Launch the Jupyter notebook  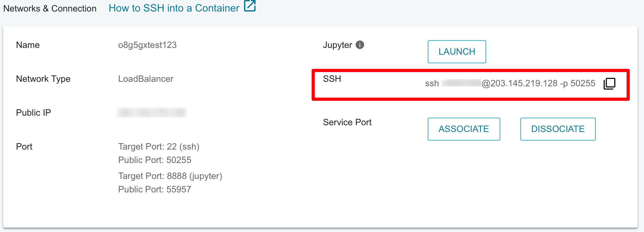[x=457, y=52]
